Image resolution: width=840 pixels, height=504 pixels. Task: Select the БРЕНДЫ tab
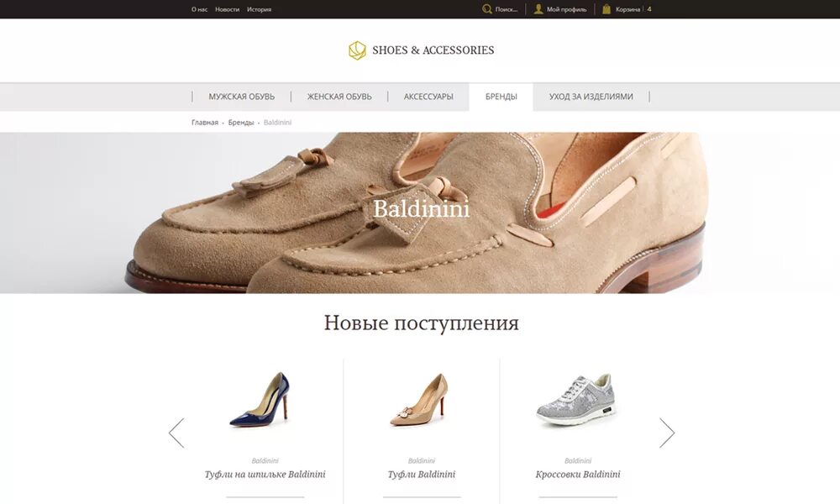click(501, 97)
